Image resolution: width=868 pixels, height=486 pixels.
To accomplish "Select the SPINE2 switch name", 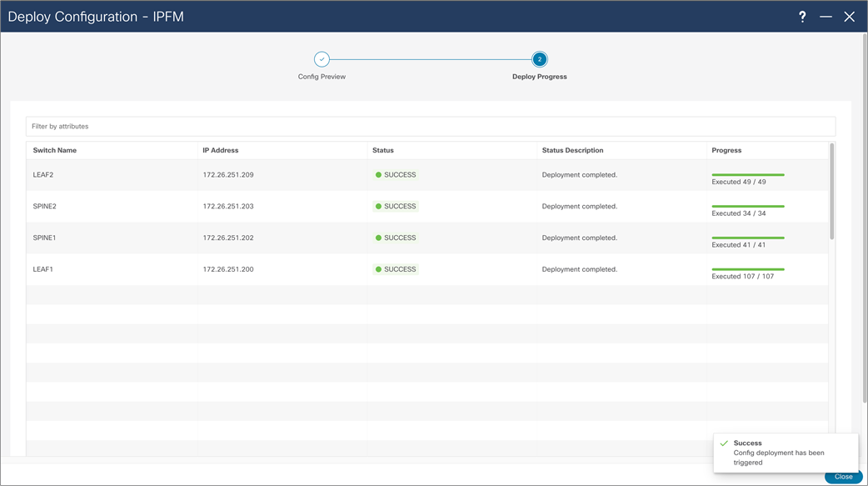I will pyautogui.click(x=44, y=206).
